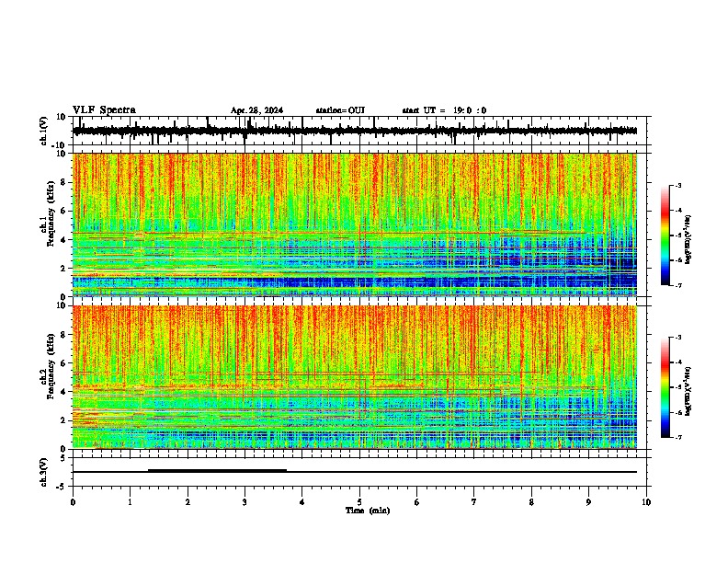Click the ch.2 "Frequency (kHz)" axis label
The height and width of the screenshot is (563, 728).
51,366
